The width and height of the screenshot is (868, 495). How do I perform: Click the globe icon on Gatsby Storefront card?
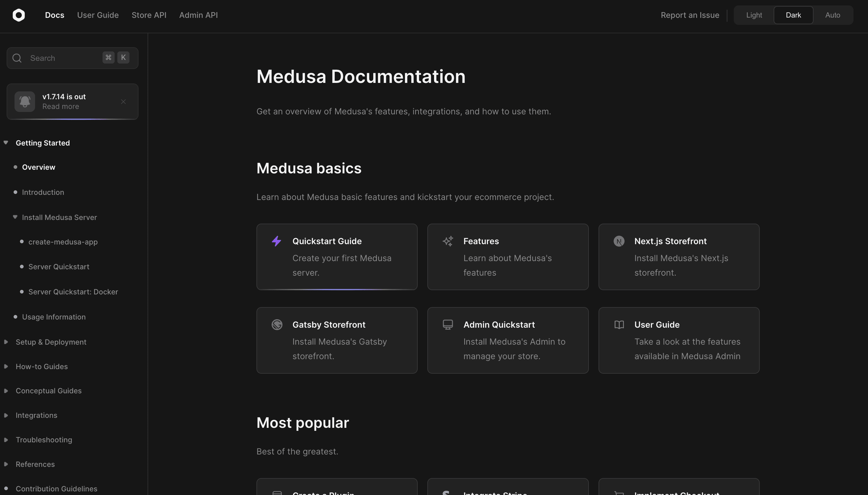click(x=277, y=324)
